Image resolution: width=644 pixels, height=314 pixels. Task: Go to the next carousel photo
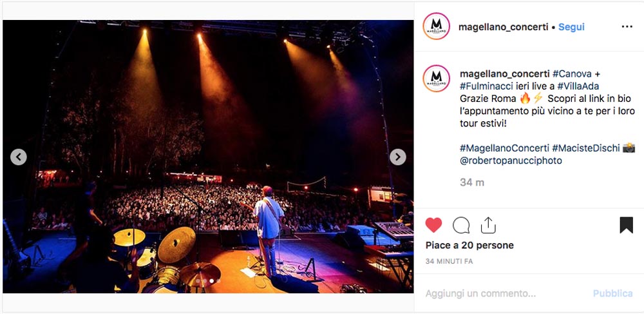[397, 157]
